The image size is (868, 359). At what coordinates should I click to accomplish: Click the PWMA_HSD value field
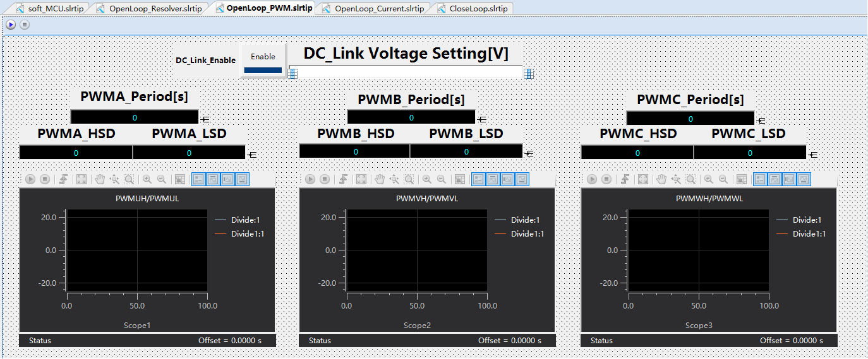click(76, 152)
